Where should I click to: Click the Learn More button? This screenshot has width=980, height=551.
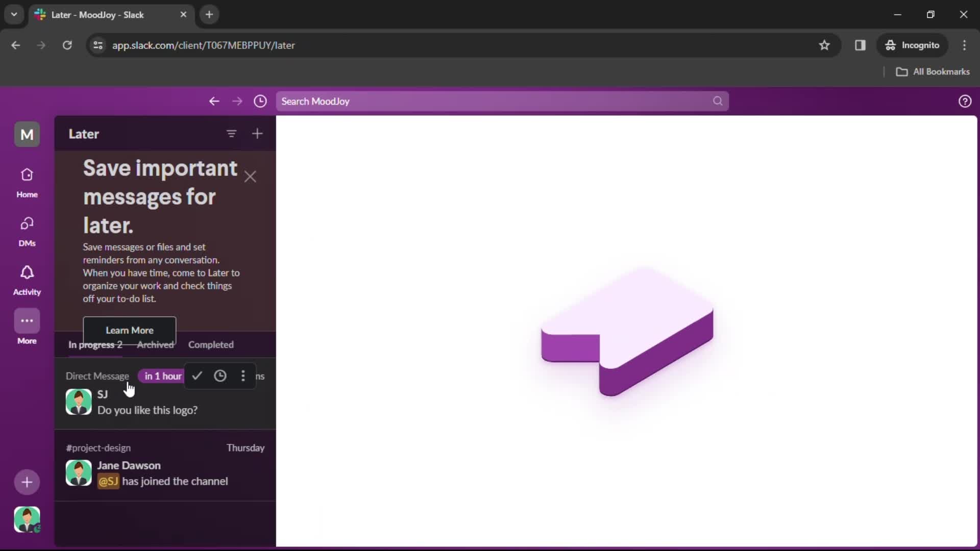tap(129, 330)
